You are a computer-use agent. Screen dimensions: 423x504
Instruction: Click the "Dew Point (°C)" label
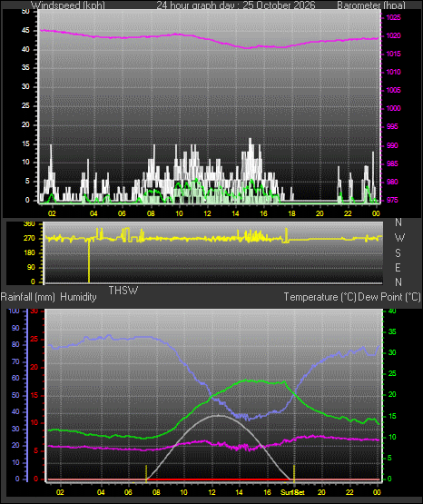(x=389, y=297)
